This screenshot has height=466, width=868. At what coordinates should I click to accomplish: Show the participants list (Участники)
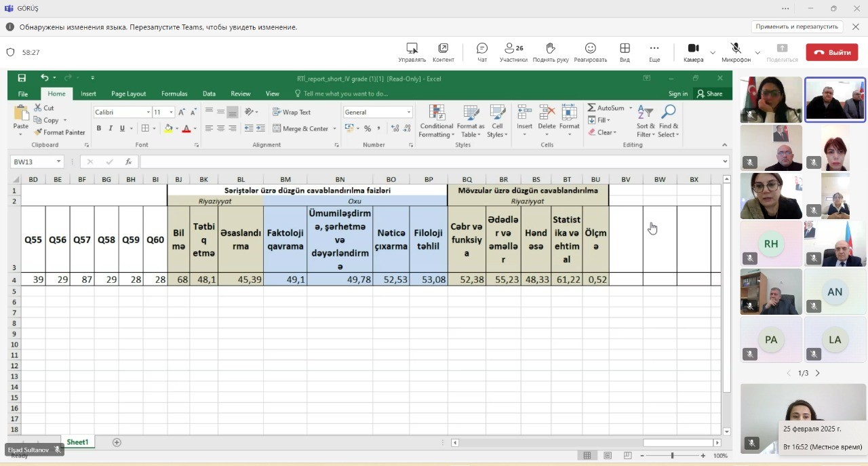[x=513, y=52]
